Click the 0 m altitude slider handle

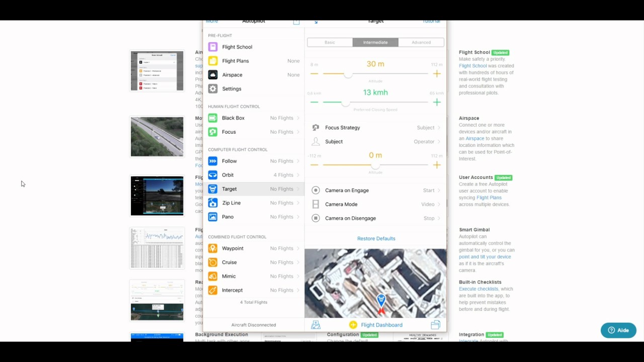pyautogui.click(x=375, y=165)
